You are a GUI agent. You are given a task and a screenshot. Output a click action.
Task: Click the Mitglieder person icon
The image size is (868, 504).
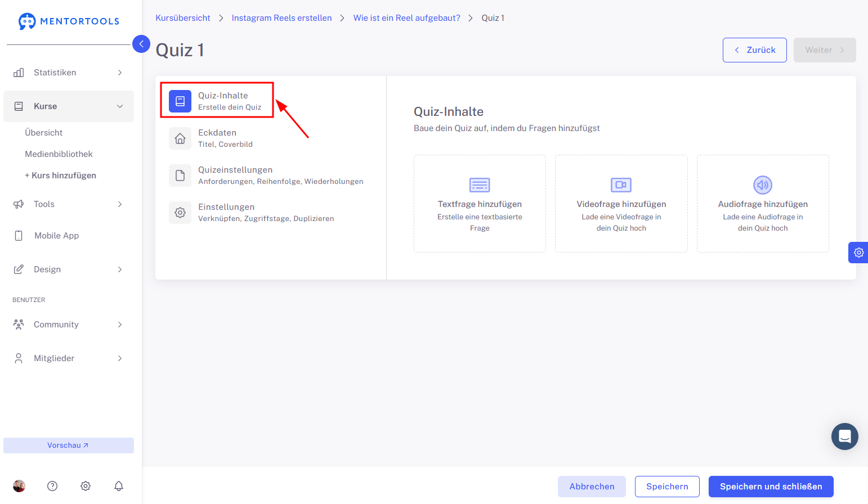pyautogui.click(x=19, y=358)
